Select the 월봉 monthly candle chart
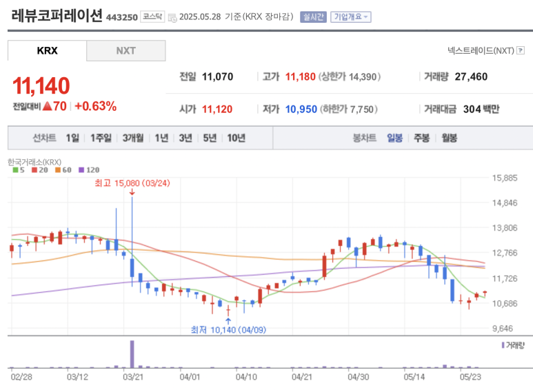Image resolution: width=533 pixels, height=392 pixels. click(449, 138)
